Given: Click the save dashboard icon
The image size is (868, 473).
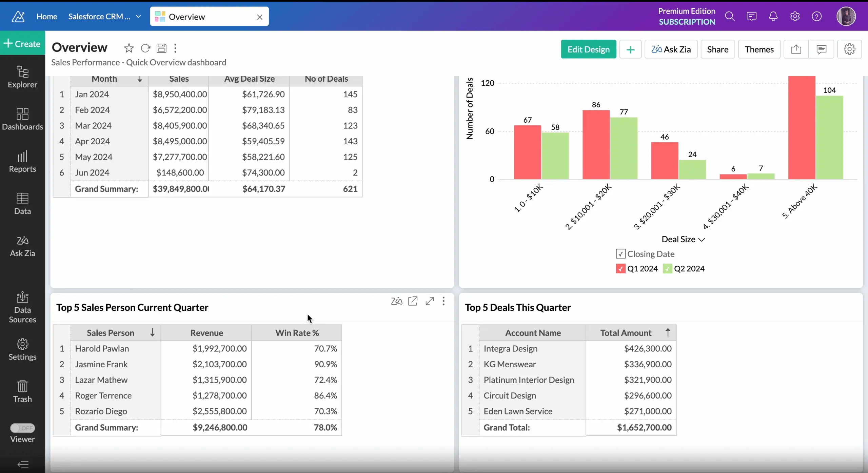Looking at the screenshot, I should coord(161,48).
